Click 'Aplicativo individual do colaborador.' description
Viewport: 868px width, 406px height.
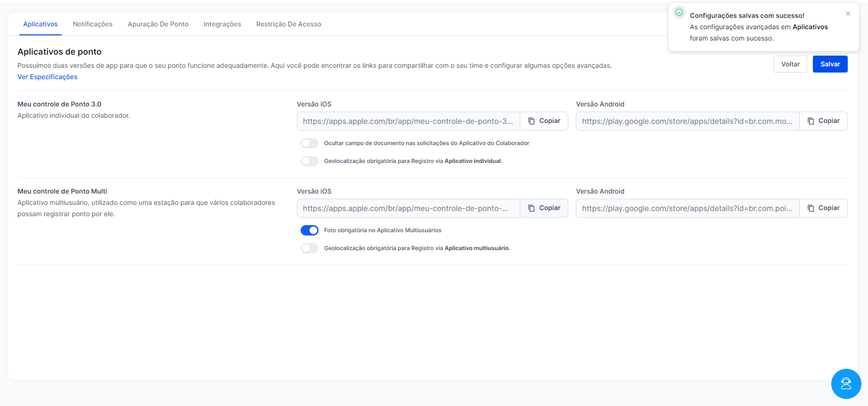[74, 115]
